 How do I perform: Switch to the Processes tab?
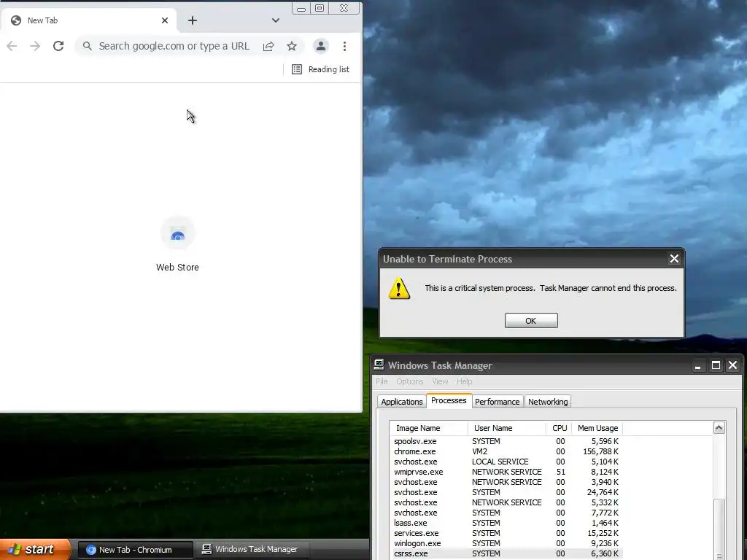tap(449, 400)
